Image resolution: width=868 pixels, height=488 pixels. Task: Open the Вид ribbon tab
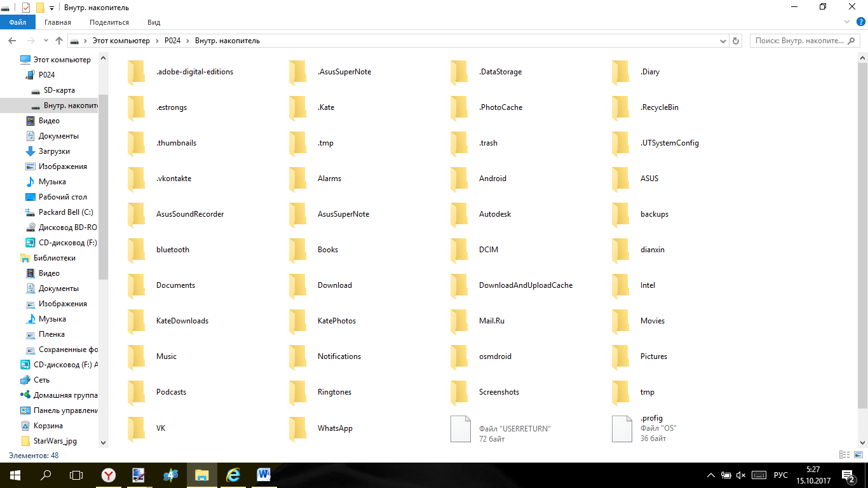154,22
